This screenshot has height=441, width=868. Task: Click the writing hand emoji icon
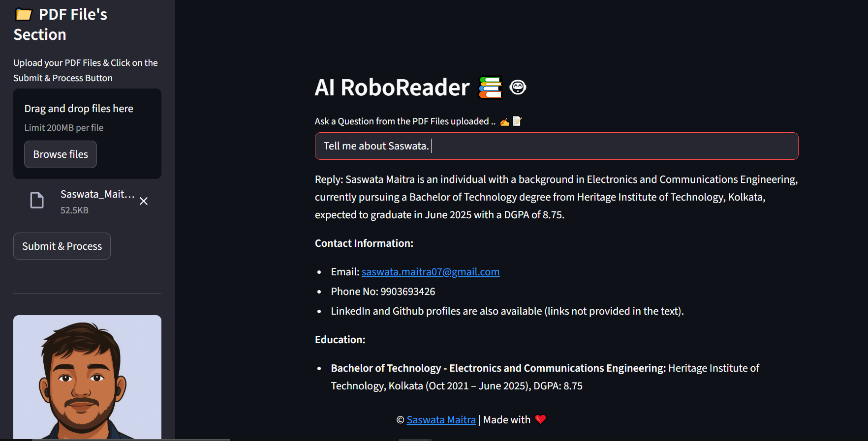click(x=504, y=121)
